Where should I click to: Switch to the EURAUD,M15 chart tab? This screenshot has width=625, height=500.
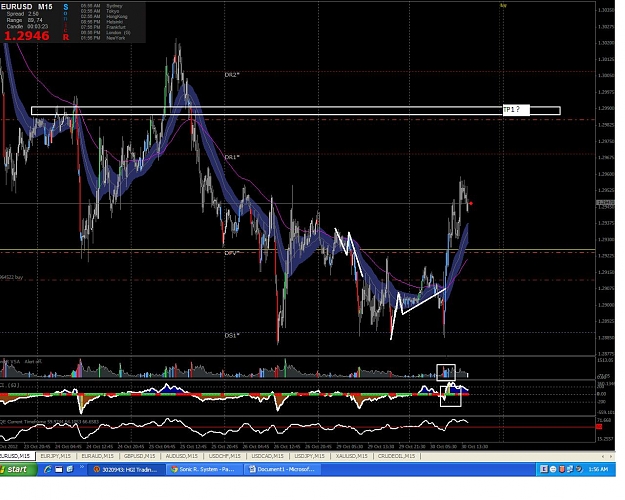(x=97, y=456)
